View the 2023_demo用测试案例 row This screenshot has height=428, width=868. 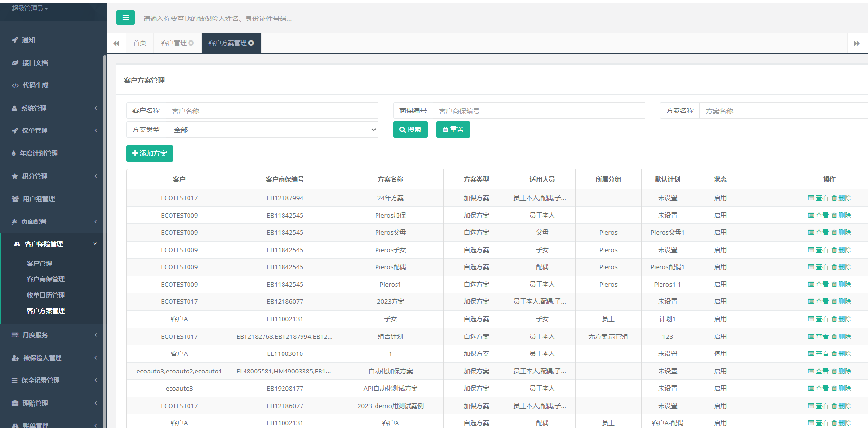tap(818, 406)
